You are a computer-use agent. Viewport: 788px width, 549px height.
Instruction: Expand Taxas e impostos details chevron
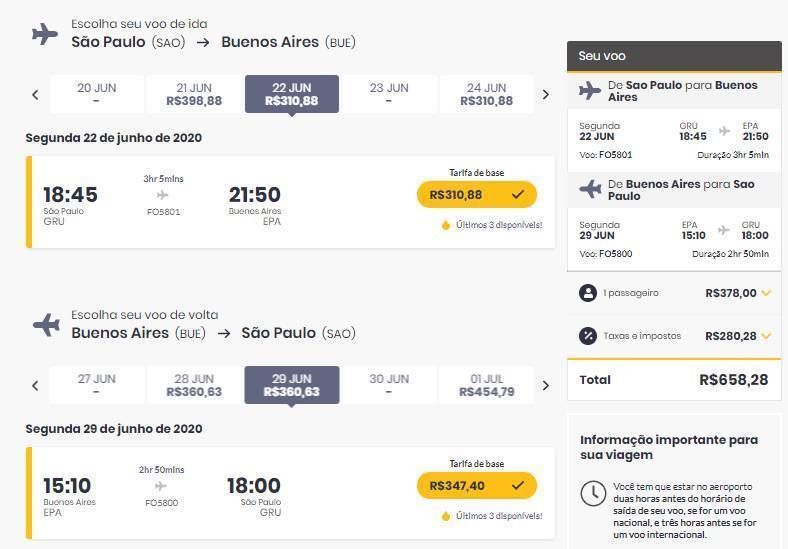tap(766, 335)
